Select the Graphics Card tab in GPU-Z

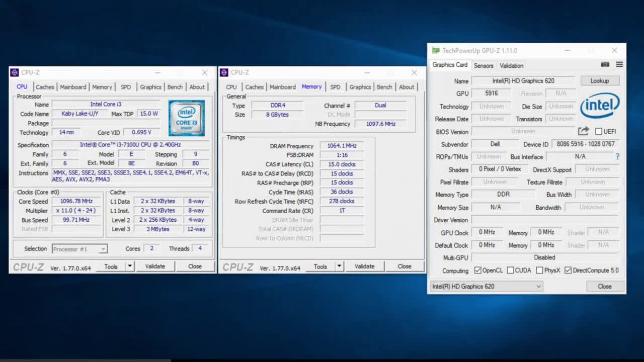(x=450, y=65)
